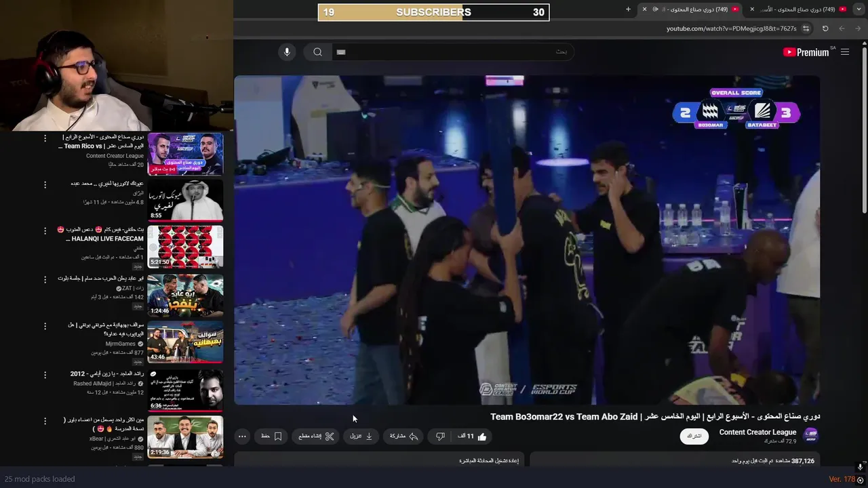The height and width of the screenshot is (488, 868).
Task: Open options menu for xBear 2:19:36 video
Action: (x=45, y=421)
